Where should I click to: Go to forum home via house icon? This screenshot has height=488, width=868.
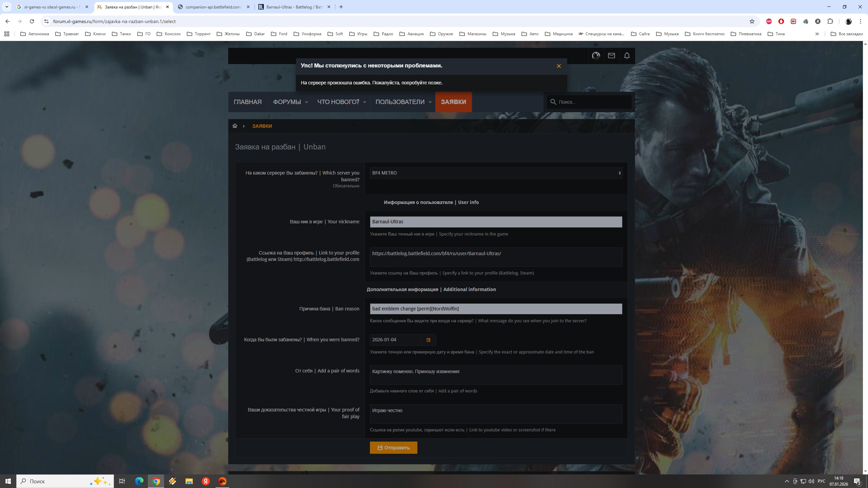(235, 126)
